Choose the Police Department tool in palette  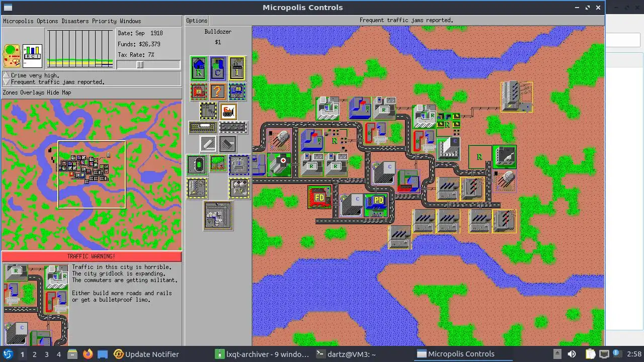click(x=237, y=92)
